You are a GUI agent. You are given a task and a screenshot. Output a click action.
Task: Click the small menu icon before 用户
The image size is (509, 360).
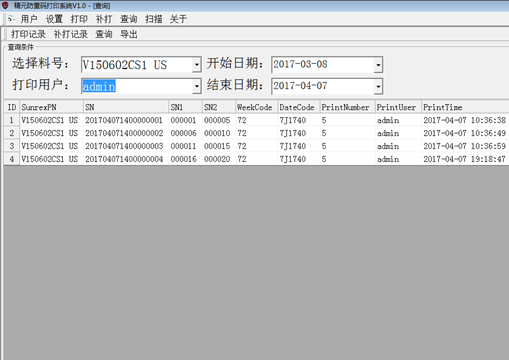(11, 19)
